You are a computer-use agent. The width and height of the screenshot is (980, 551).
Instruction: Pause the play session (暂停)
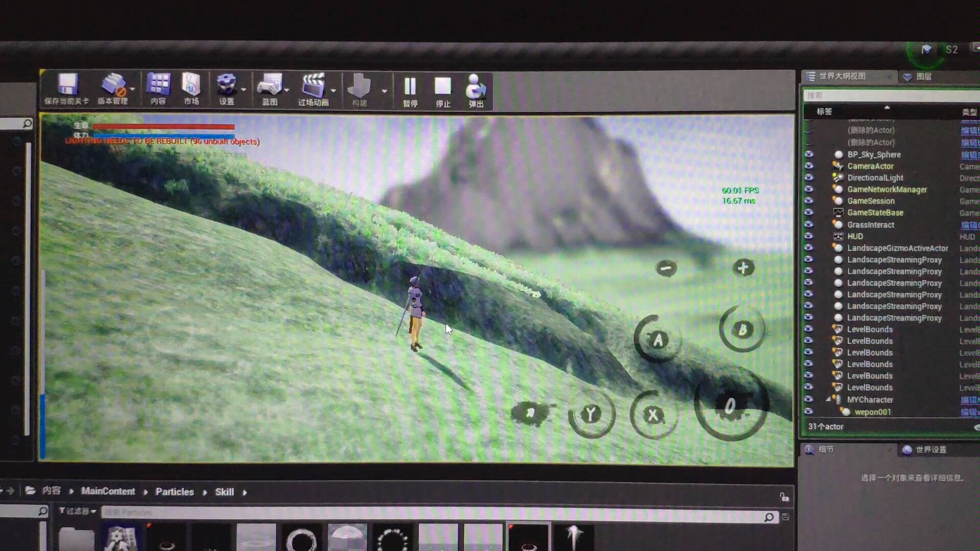(410, 92)
